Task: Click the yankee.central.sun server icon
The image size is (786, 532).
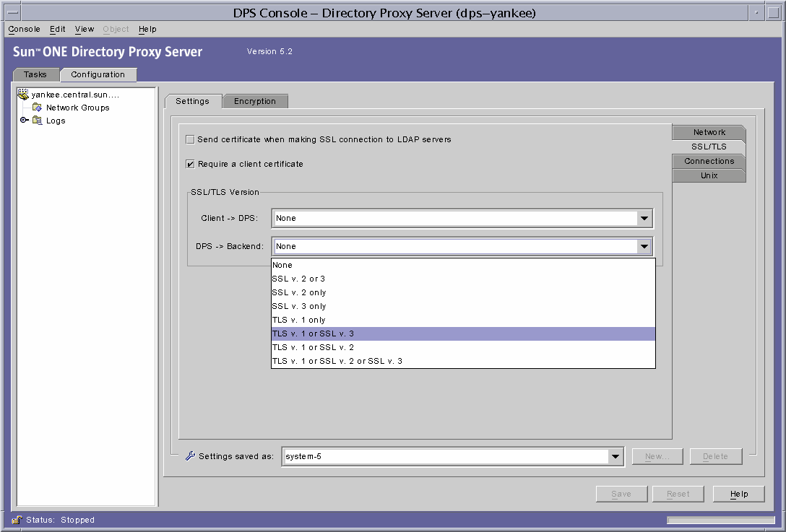Action: coord(22,94)
